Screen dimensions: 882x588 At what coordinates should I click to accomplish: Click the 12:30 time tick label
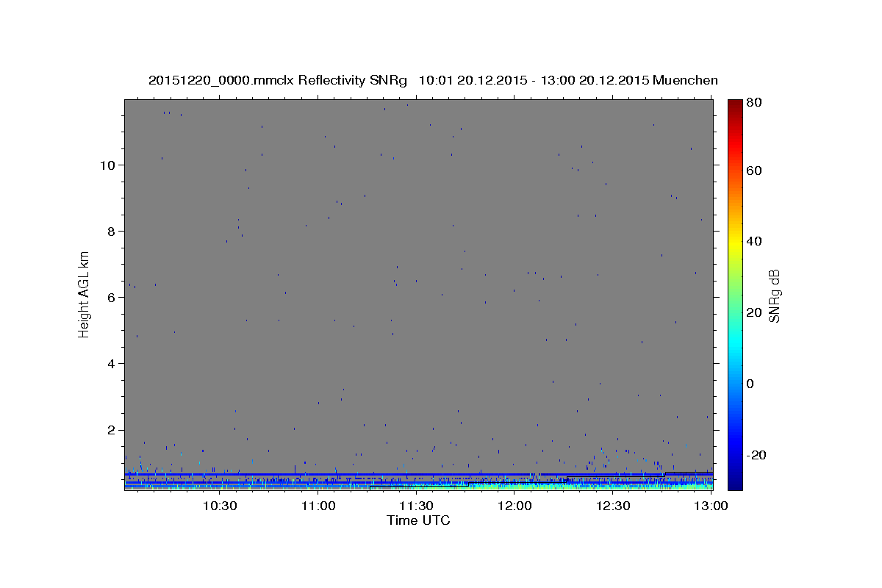(x=613, y=506)
